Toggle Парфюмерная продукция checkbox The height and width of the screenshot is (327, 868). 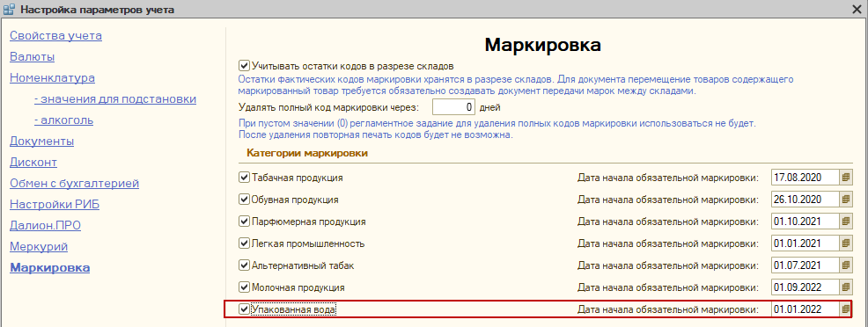[244, 222]
